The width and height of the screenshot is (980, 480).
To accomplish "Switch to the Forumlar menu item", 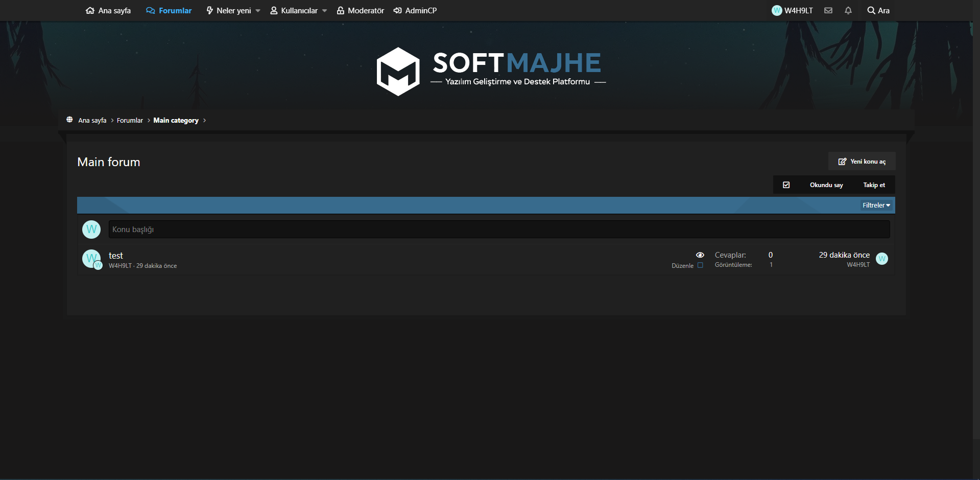I will [174, 10].
